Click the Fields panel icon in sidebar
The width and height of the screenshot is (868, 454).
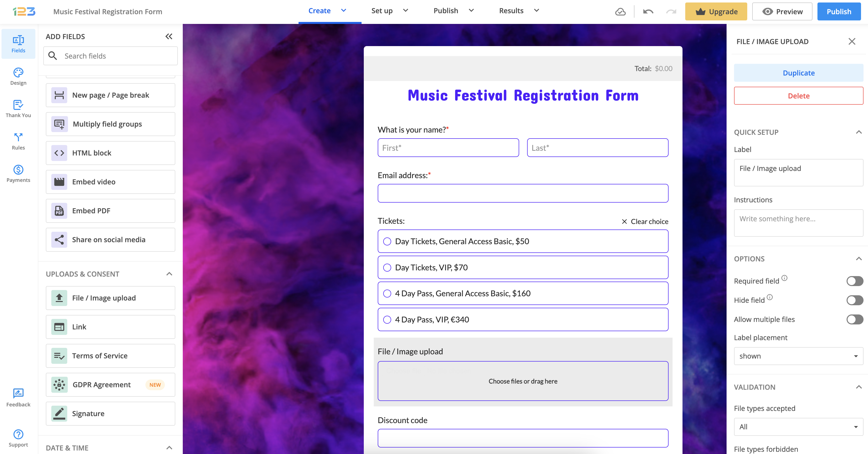click(18, 43)
